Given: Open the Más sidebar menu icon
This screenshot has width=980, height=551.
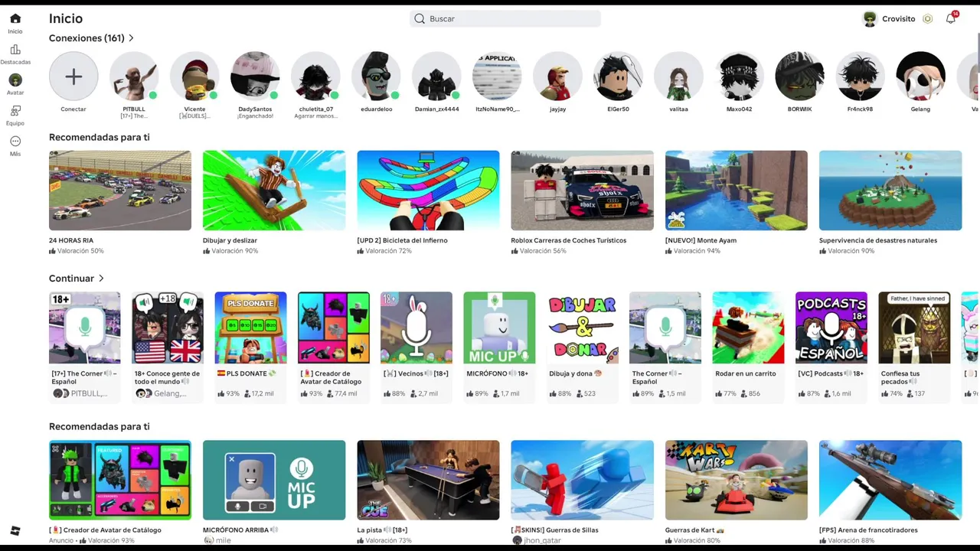Looking at the screenshot, I should [x=15, y=142].
